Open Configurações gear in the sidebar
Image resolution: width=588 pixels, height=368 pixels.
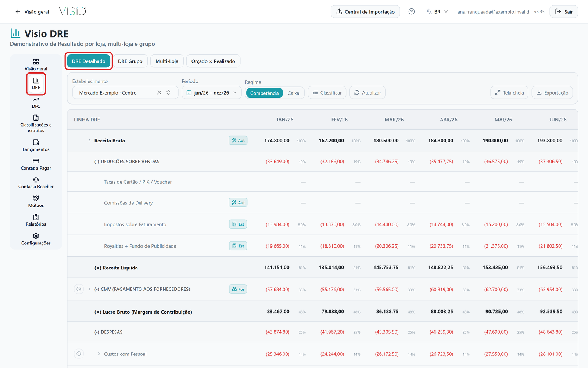[36, 239]
